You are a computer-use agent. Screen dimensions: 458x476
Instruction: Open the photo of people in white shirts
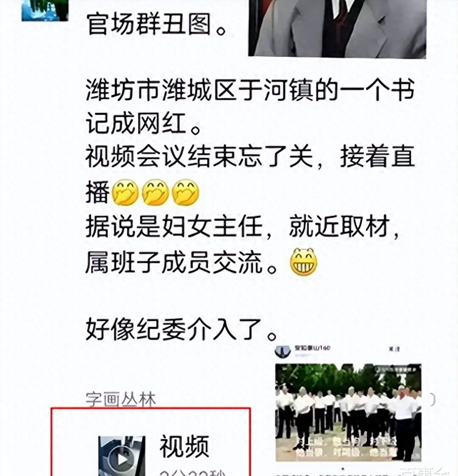point(349,412)
